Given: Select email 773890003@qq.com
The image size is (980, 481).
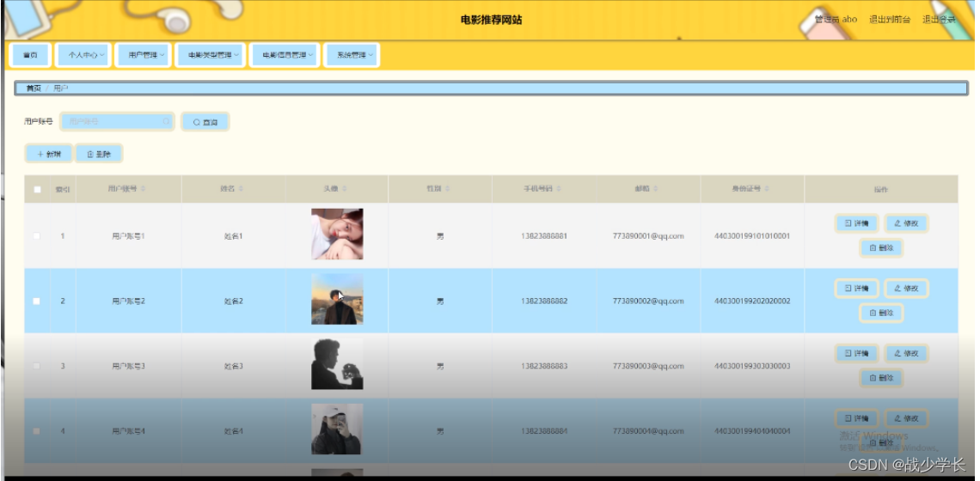Looking at the screenshot, I should coord(648,366).
